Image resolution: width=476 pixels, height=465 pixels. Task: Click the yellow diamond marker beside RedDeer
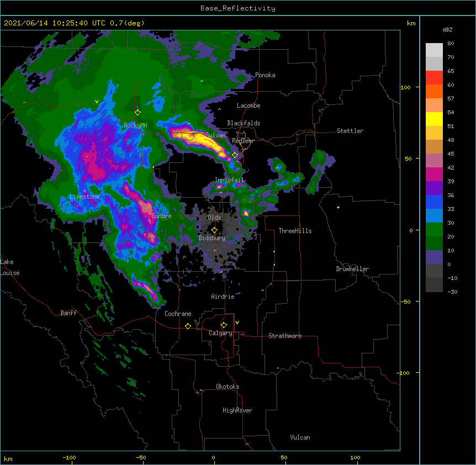[x=235, y=155]
